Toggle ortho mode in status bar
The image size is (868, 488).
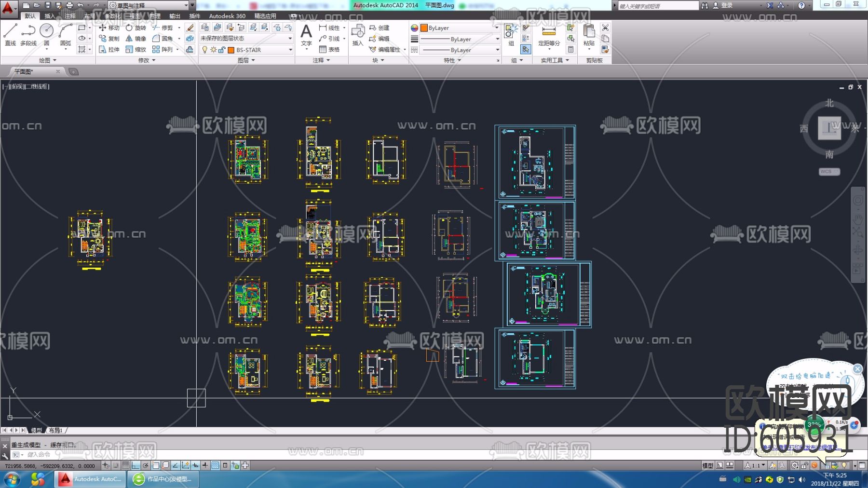pos(136,465)
